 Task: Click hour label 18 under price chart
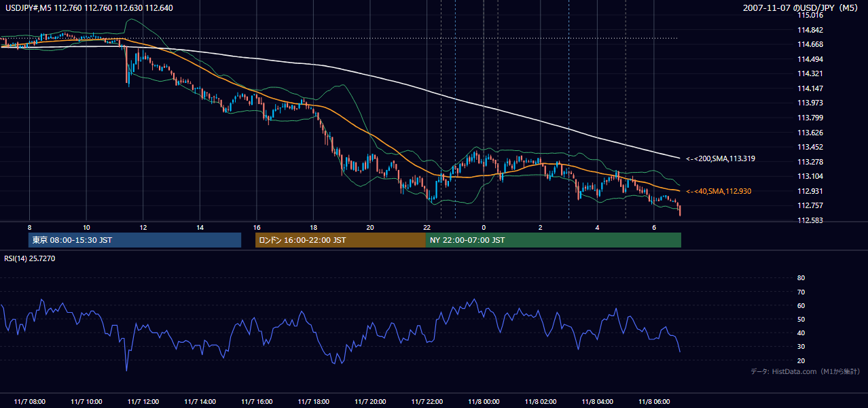[313, 227]
